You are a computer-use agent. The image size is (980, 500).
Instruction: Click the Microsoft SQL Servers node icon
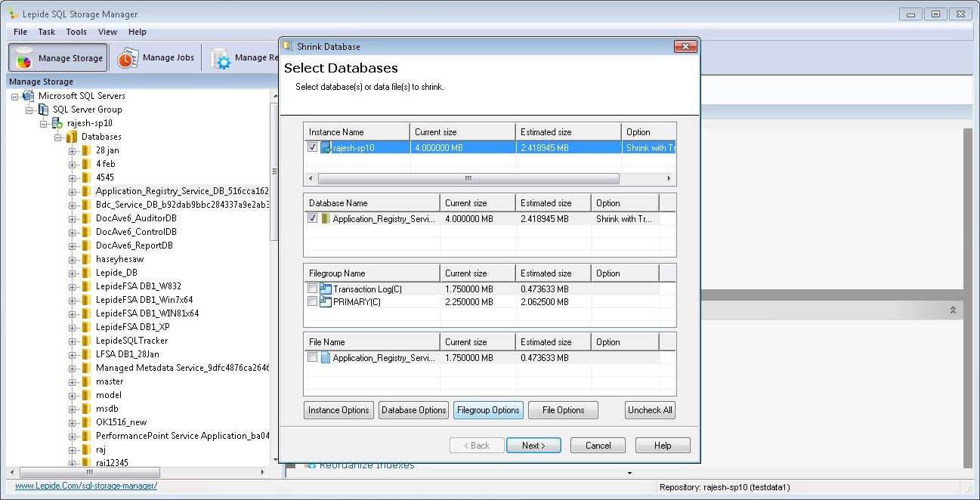pyautogui.click(x=29, y=96)
